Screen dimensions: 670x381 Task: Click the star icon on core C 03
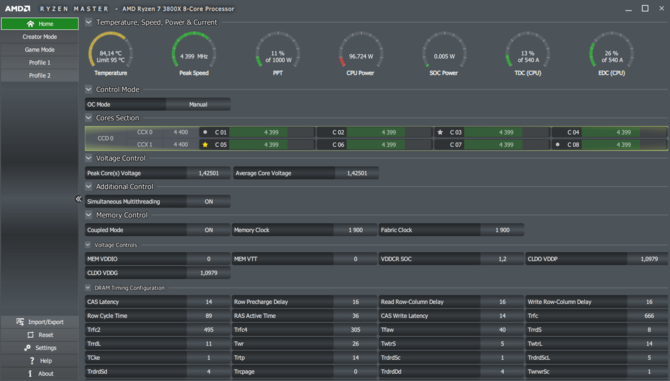[x=440, y=132]
